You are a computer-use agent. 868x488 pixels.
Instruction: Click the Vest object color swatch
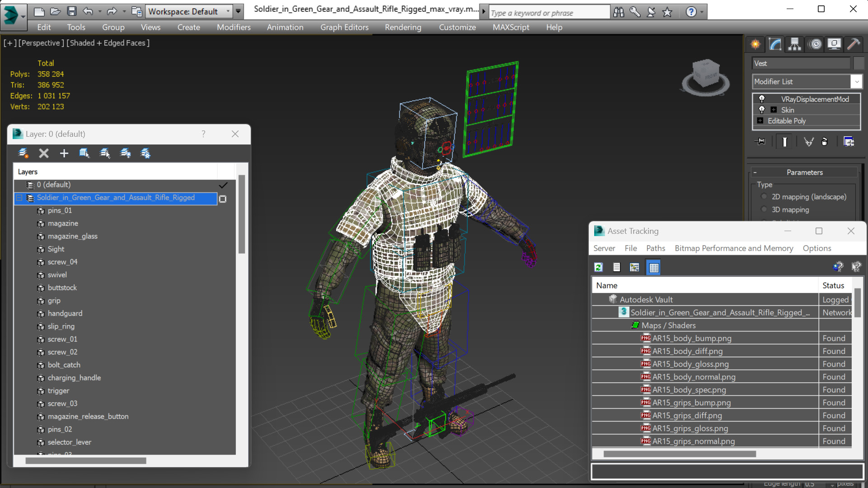(858, 63)
